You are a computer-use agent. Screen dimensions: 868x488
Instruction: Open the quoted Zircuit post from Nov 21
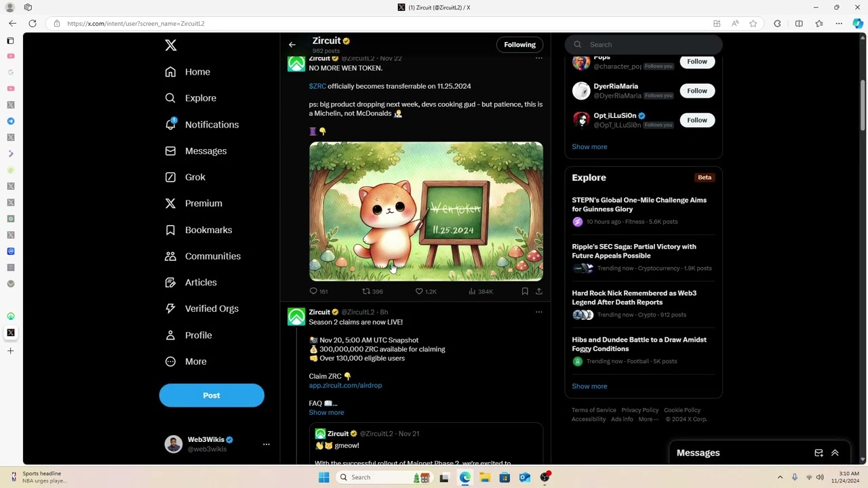point(426,445)
